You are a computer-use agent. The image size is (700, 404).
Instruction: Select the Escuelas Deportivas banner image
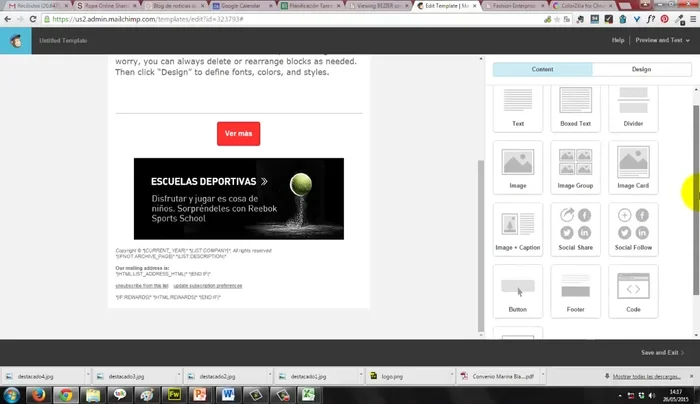click(239, 199)
